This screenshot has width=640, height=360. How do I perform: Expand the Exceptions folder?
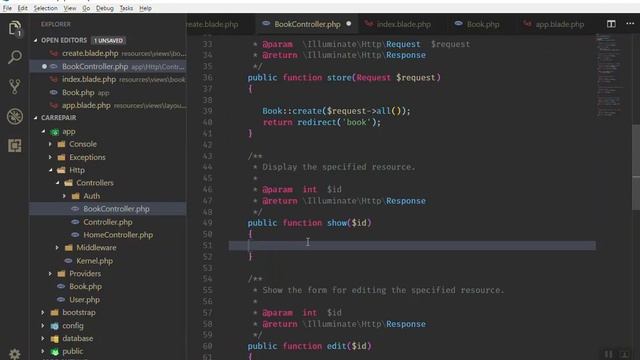point(50,157)
